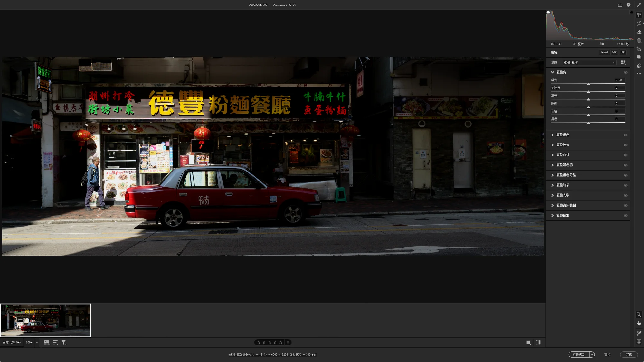Select the P1033664 filmstrip thumbnail
The width and height of the screenshot is (644, 362).
[x=46, y=320]
